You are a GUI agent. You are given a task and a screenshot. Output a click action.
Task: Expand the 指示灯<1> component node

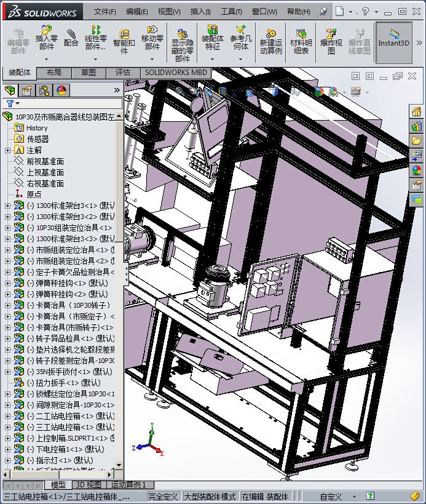pyautogui.click(x=8, y=460)
